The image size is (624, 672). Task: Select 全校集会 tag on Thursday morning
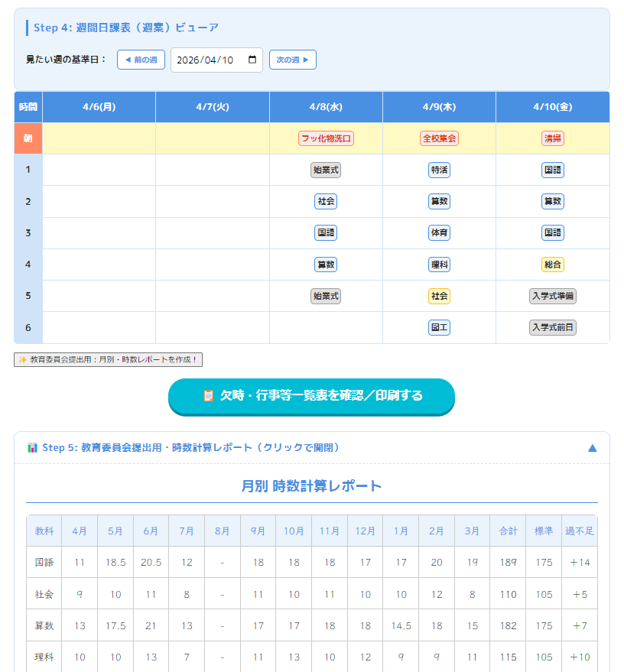click(439, 138)
